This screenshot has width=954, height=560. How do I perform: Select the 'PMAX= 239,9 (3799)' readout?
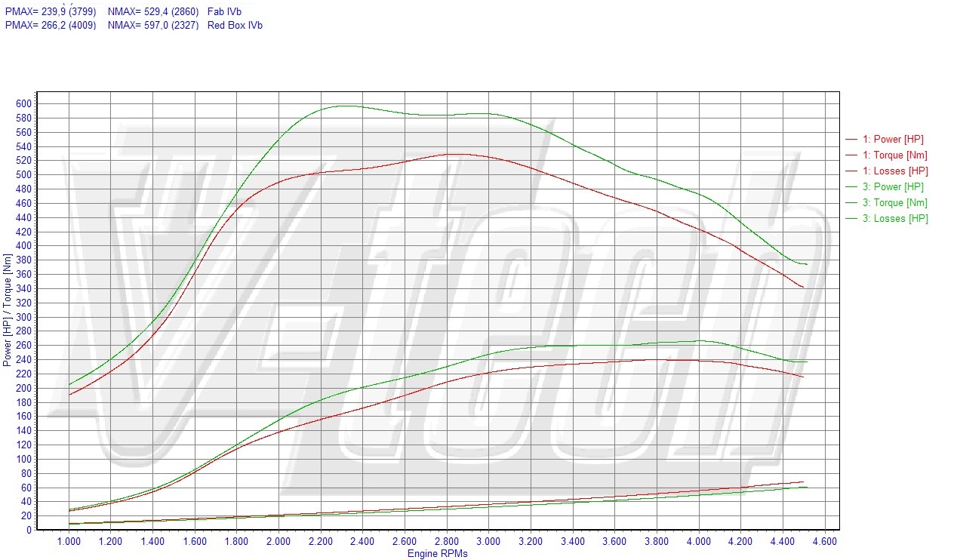[x=51, y=11]
